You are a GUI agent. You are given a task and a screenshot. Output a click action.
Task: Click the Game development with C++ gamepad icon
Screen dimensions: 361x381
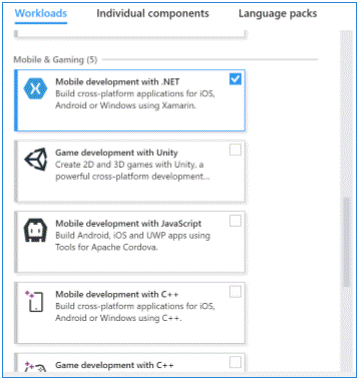(35, 366)
